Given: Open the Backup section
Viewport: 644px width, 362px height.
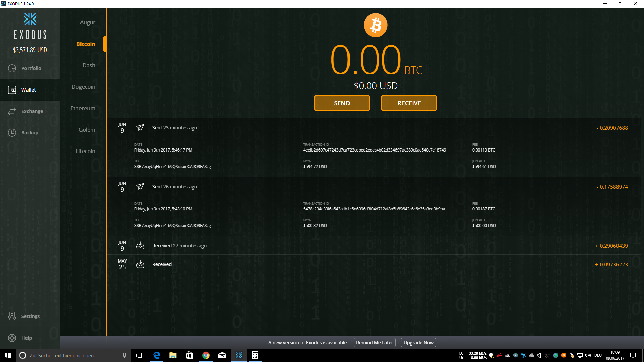Looking at the screenshot, I should point(30,133).
